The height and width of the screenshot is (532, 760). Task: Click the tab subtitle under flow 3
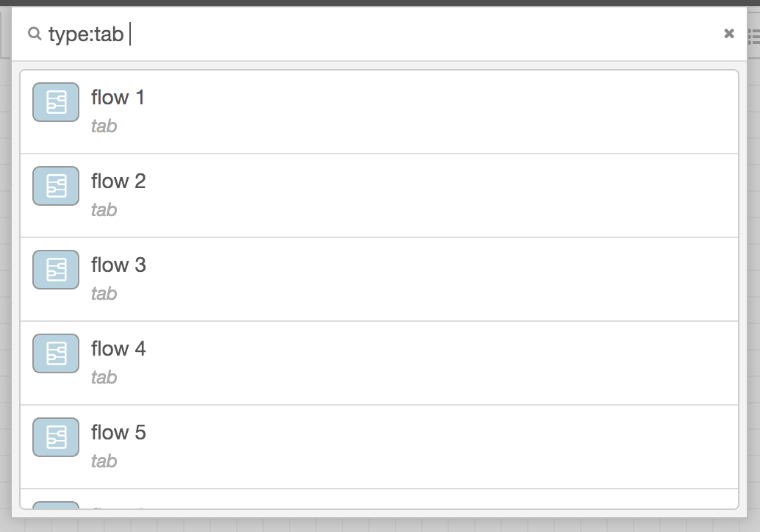click(104, 293)
